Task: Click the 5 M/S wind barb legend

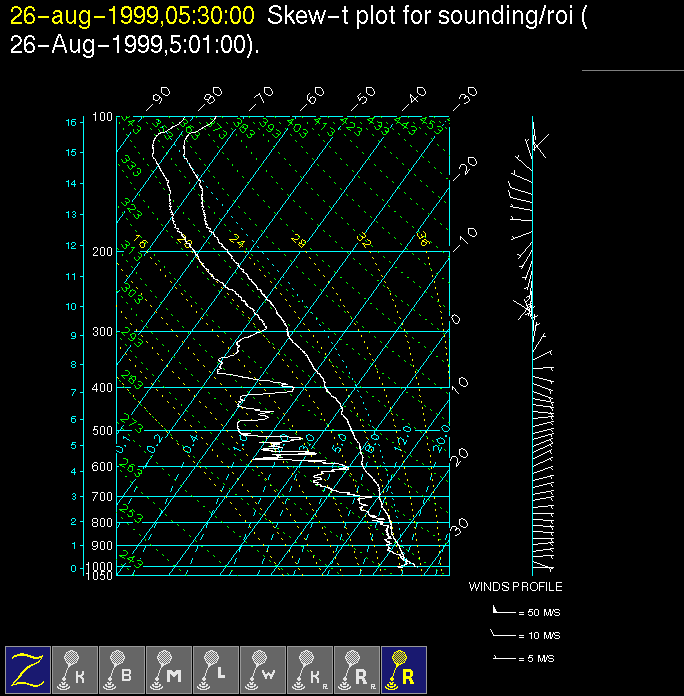Action: (x=529, y=658)
